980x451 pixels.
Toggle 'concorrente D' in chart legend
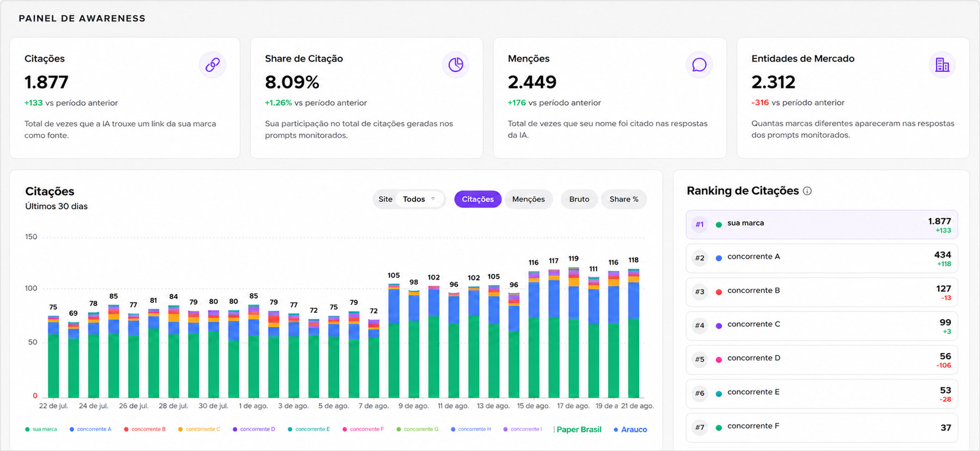[x=254, y=429]
